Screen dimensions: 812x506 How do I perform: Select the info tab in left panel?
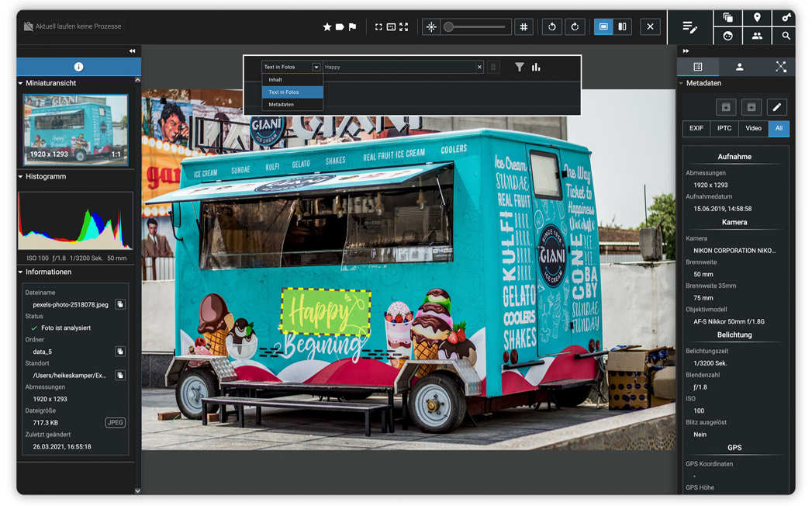78,67
